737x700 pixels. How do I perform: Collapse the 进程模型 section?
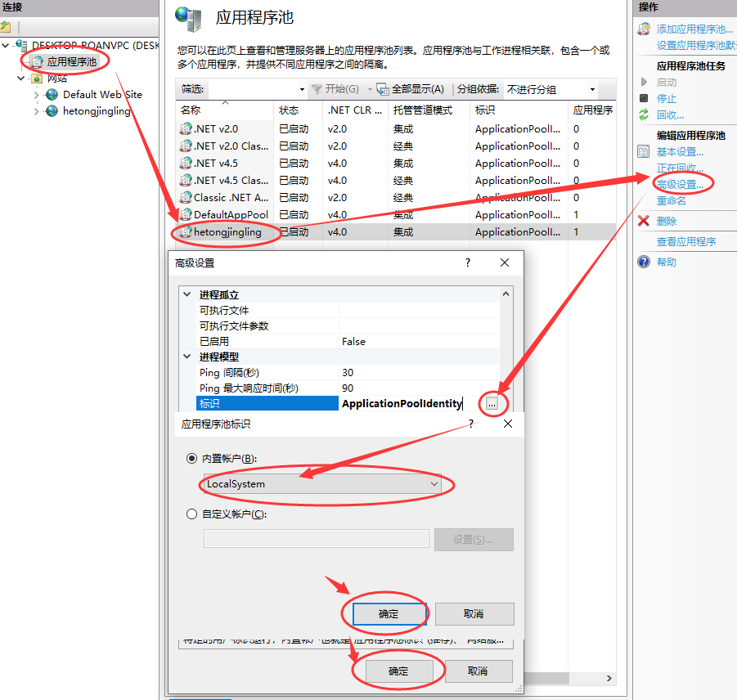(187, 357)
